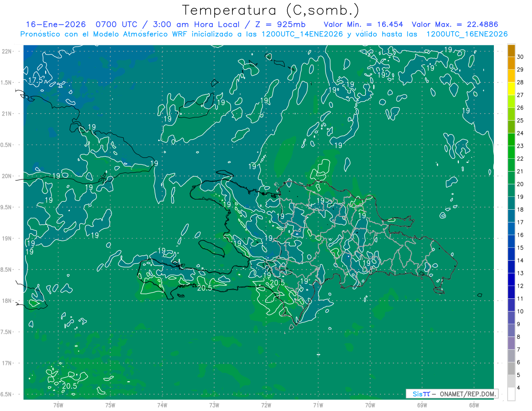Pick the purple swatch between 7 and 8
The height and width of the screenshot is (411, 532).
[x=511, y=343]
